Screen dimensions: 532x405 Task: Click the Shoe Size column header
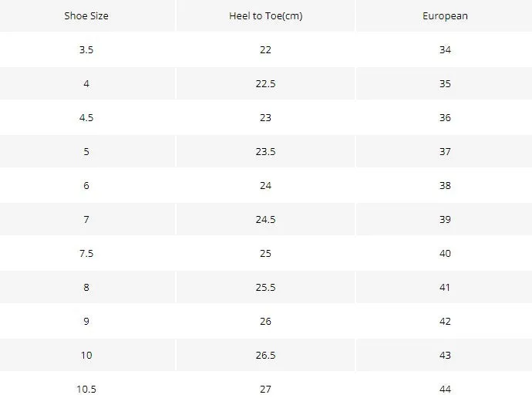86,16
